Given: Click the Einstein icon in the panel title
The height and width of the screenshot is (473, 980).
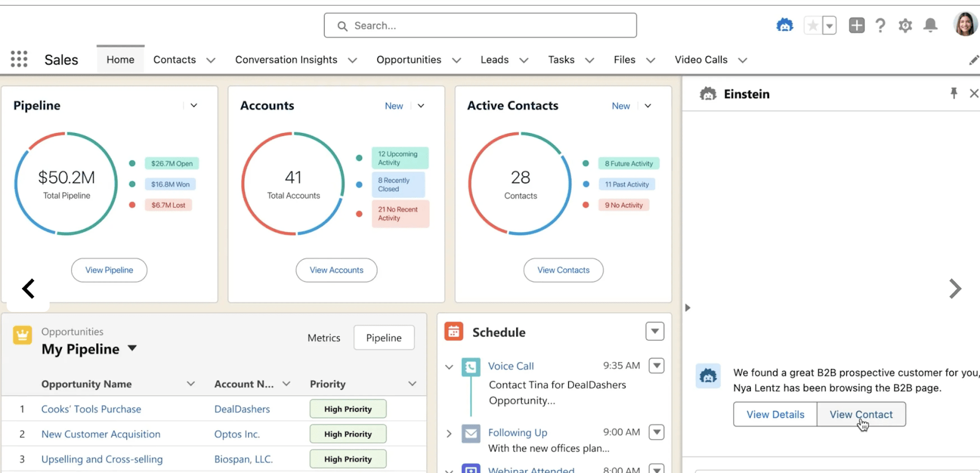Looking at the screenshot, I should tap(708, 94).
